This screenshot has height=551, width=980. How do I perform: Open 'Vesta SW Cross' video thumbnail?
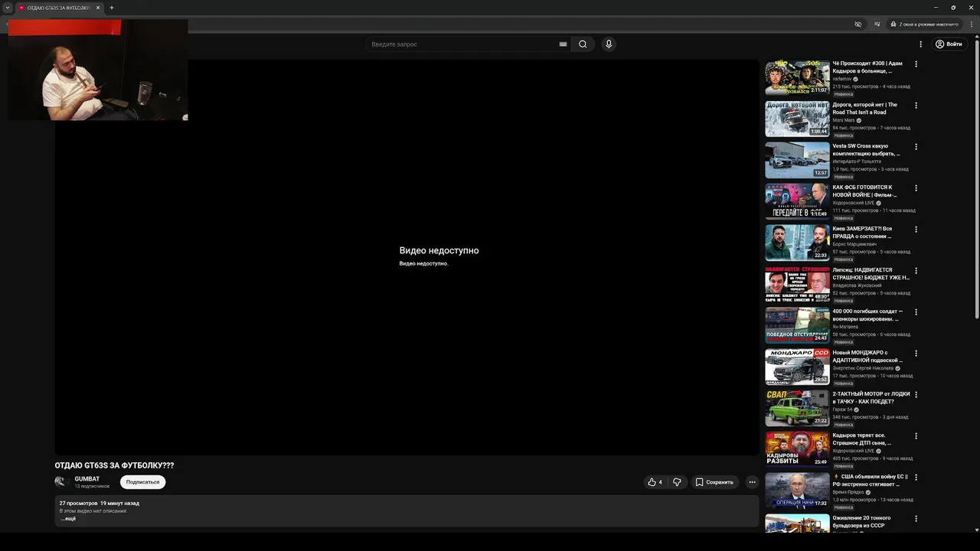tap(797, 161)
